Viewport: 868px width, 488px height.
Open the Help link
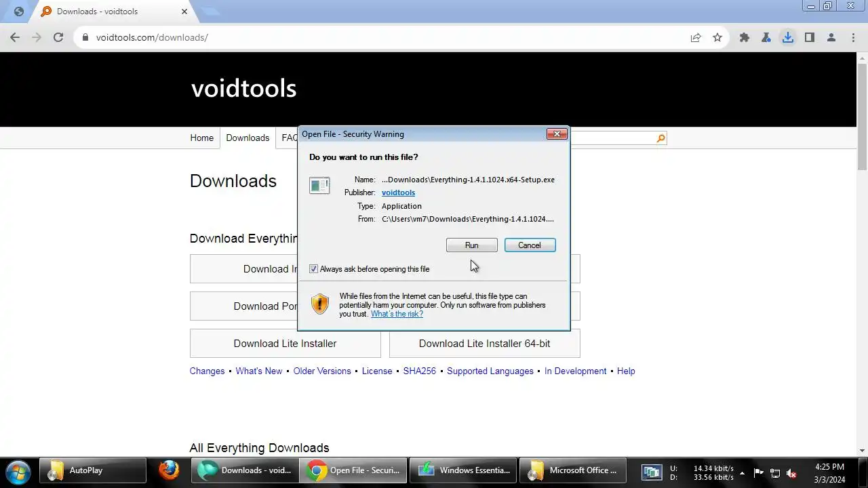[x=626, y=371]
